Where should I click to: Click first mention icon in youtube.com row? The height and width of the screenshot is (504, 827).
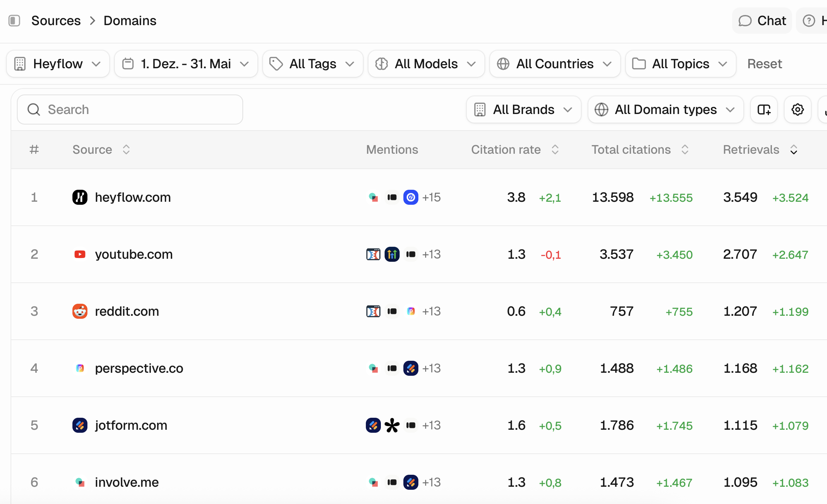pos(373,254)
